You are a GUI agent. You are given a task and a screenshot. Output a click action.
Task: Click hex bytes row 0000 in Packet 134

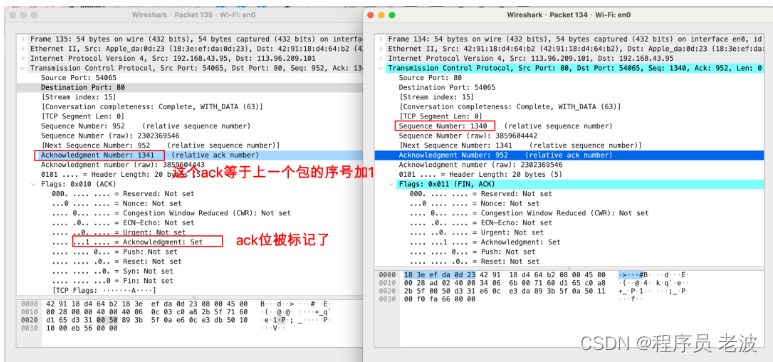pos(504,274)
